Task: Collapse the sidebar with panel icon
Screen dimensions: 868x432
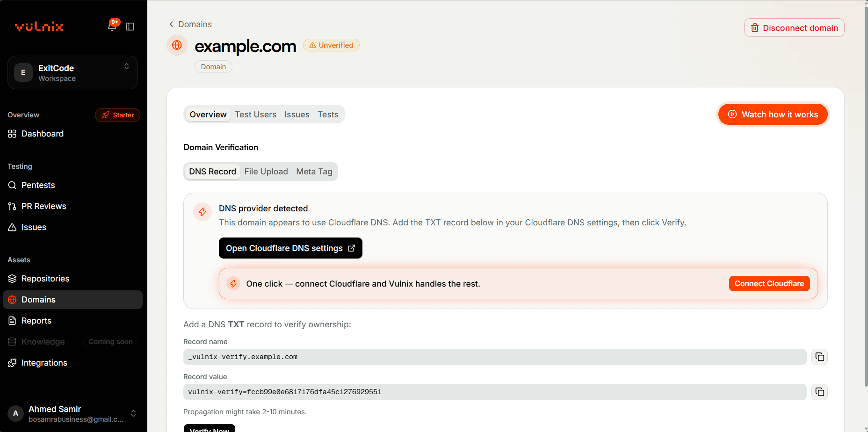Action: coord(130,27)
